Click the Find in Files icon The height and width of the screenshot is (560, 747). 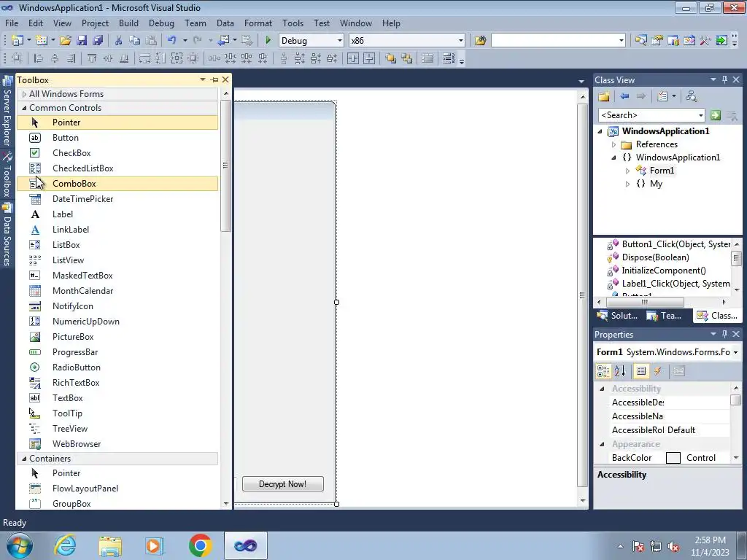pos(480,41)
